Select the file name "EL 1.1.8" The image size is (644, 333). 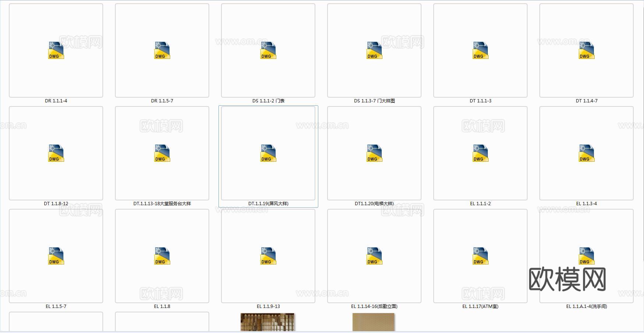162,306
